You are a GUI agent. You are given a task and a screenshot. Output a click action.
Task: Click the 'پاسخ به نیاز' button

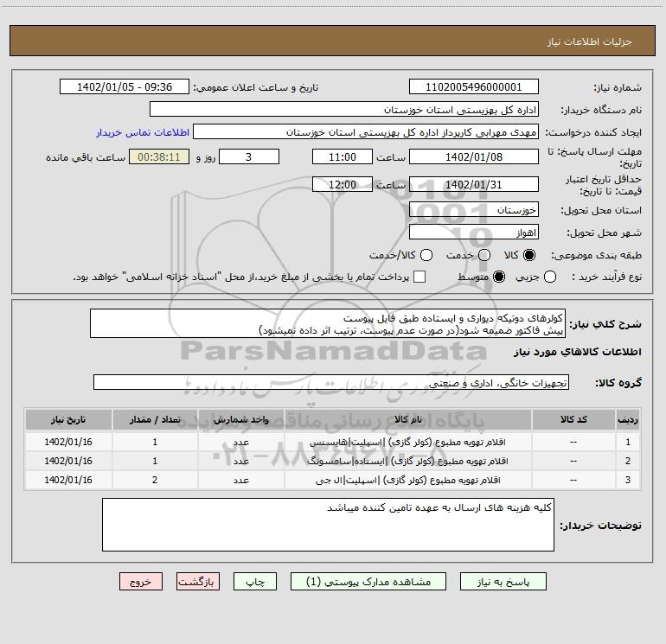click(503, 582)
